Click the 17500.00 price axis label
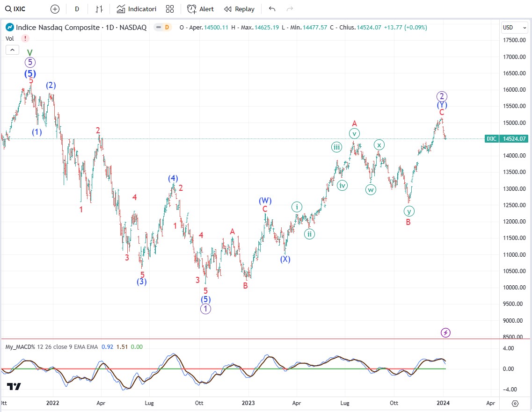The height and width of the screenshot is (412, 532). pos(514,40)
